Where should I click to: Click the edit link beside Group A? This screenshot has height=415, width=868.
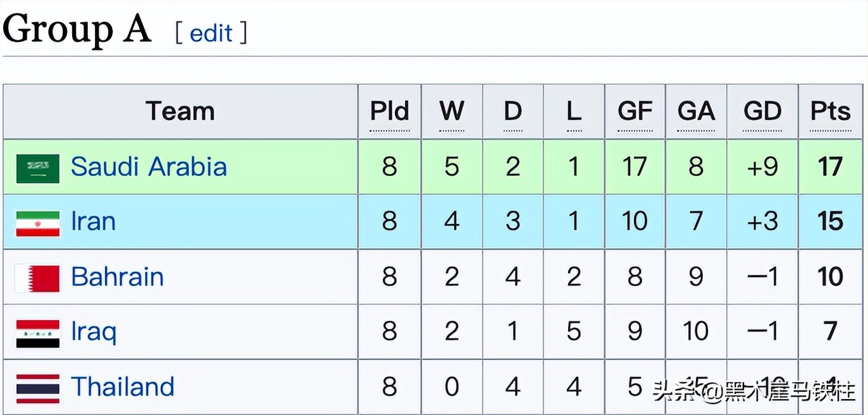211,33
